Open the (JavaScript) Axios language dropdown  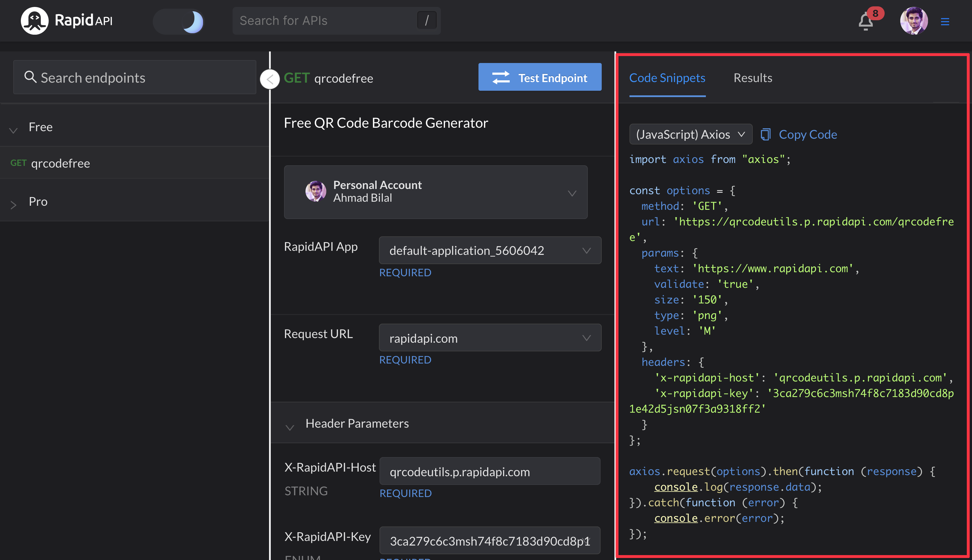point(691,135)
